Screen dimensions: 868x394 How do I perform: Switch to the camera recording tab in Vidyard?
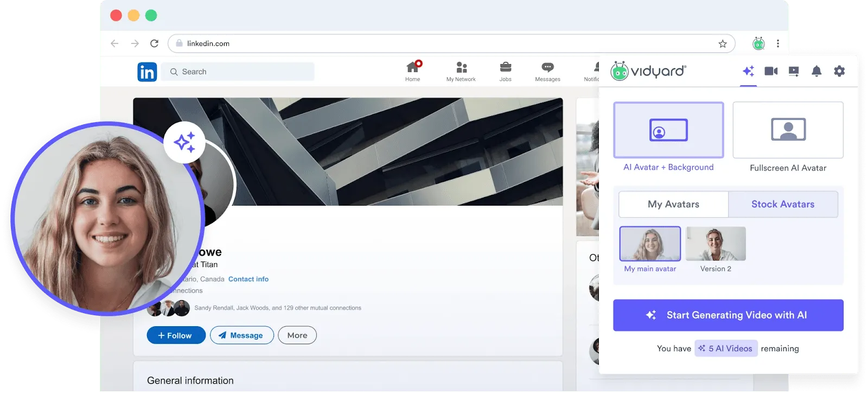pos(771,71)
